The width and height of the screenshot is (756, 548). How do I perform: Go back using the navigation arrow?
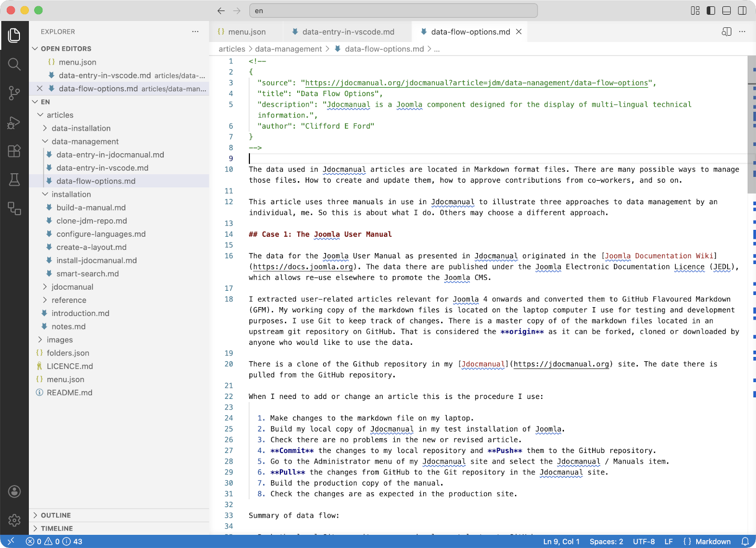(x=221, y=10)
